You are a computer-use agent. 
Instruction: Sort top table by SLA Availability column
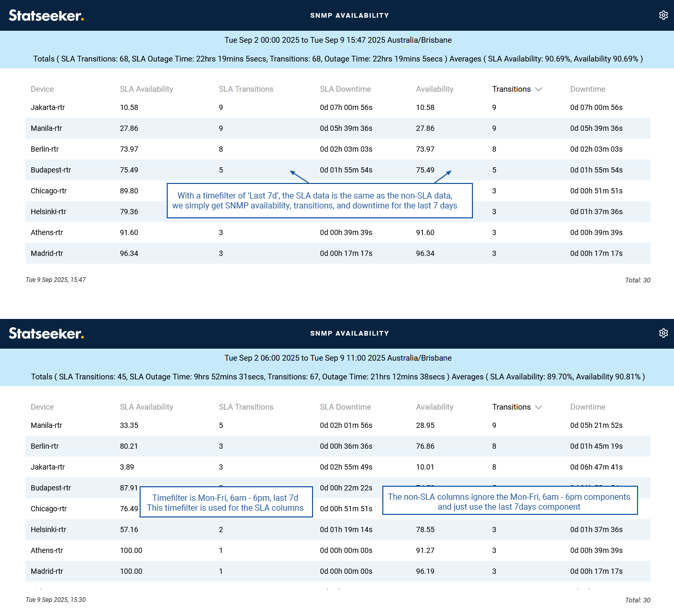(x=146, y=89)
